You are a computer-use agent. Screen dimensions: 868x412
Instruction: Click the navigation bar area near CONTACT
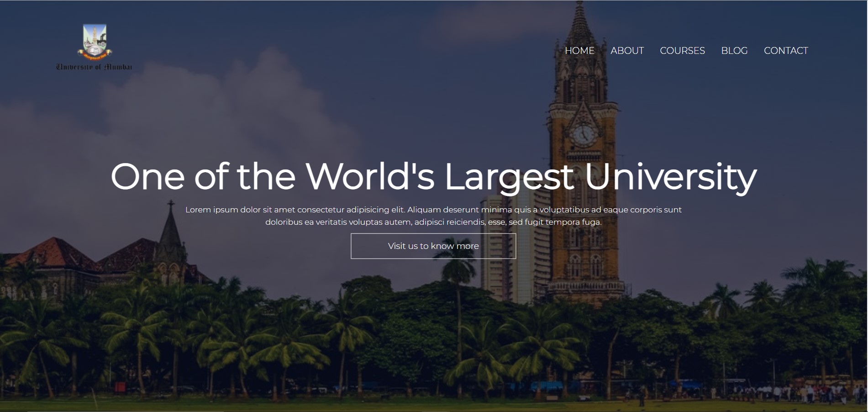pyautogui.click(x=786, y=51)
